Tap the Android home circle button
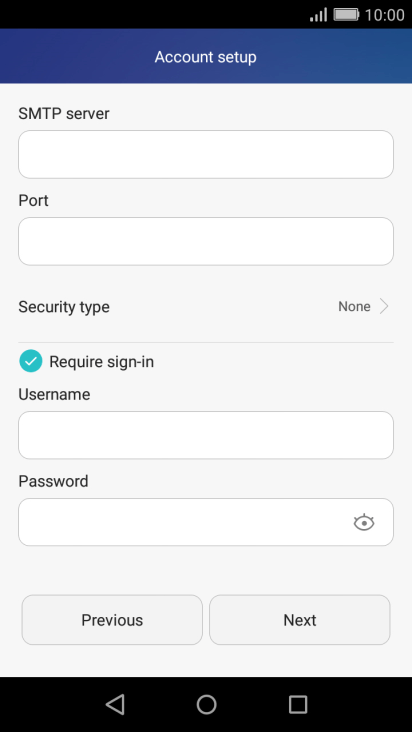This screenshot has height=732, width=412. 206,704
